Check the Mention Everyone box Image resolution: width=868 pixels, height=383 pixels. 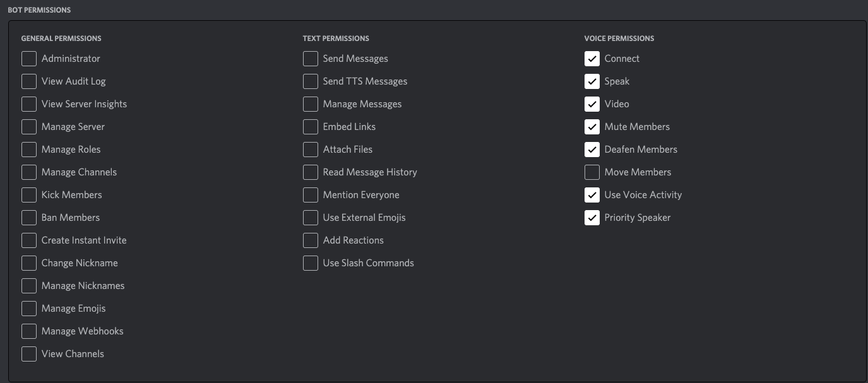click(311, 195)
